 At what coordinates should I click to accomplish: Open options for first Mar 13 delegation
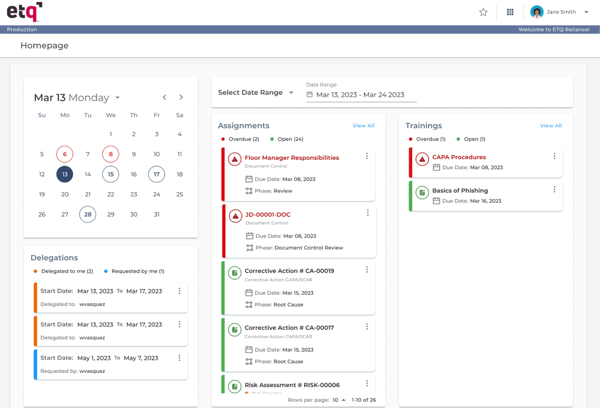click(x=179, y=291)
